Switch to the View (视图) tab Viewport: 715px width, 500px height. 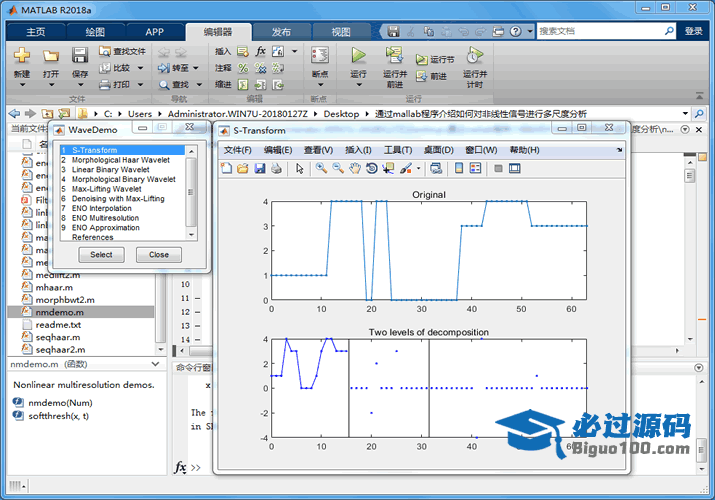click(x=341, y=31)
